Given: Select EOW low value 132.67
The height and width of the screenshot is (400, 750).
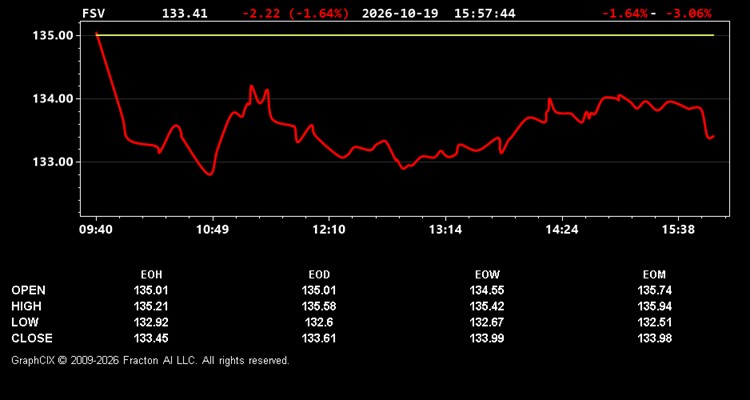Looking at the screenshot, I should point(487,322).
